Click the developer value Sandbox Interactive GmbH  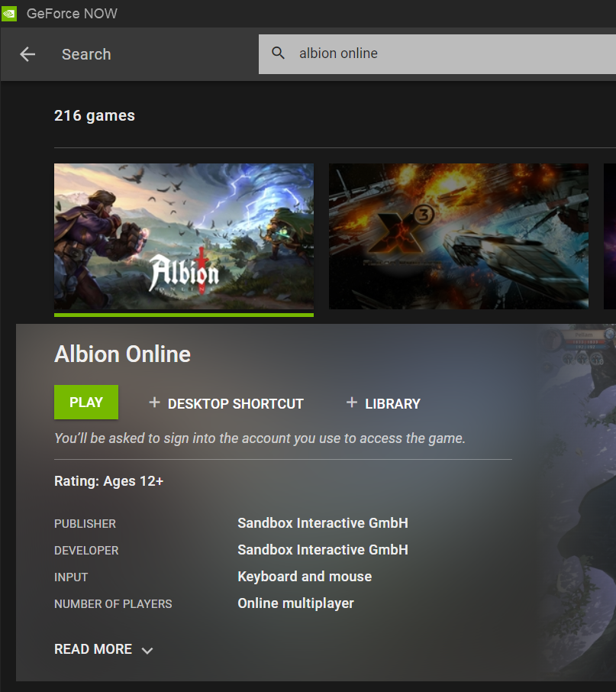[323, 550]
